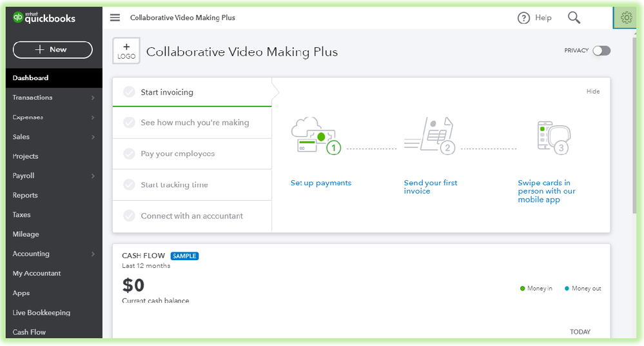The image size is (644, 346).
Task: Click the mobile app swipe cards icon
Action: point(553,137)
